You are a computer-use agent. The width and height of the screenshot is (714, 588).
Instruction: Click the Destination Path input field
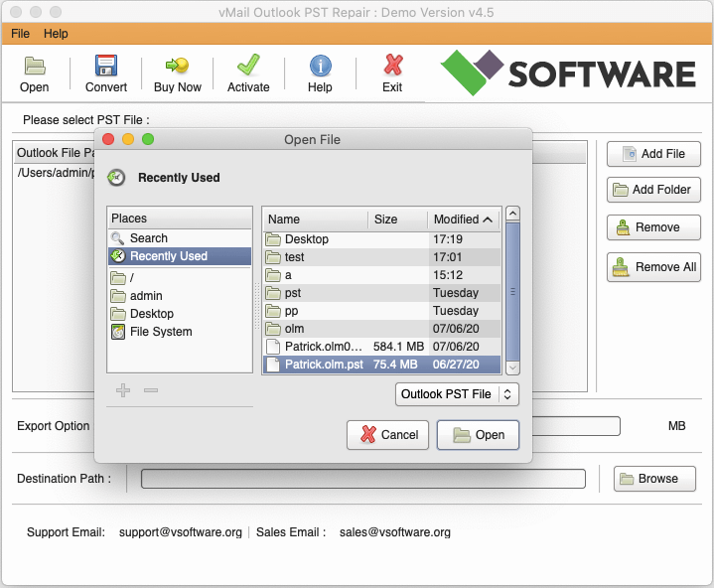362,479
